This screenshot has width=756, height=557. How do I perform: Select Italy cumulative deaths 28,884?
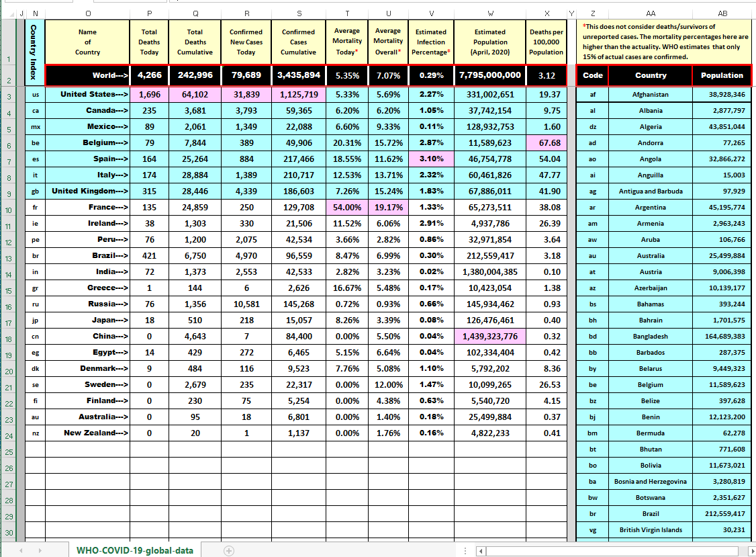pyautogui.click(x=195, y=175)
